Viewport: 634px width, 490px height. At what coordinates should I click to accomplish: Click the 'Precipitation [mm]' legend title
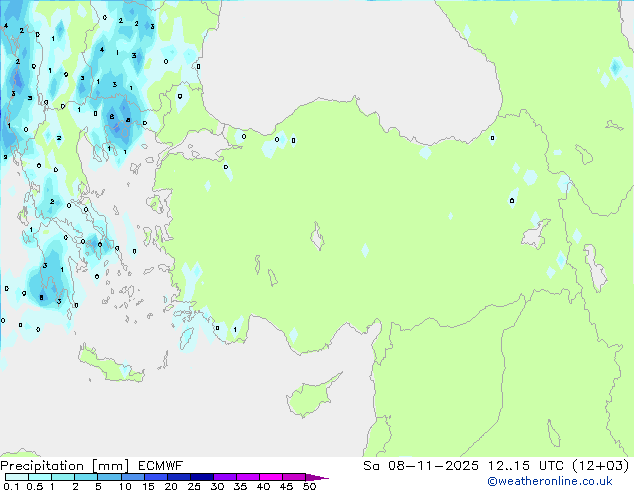coord(65,466)
